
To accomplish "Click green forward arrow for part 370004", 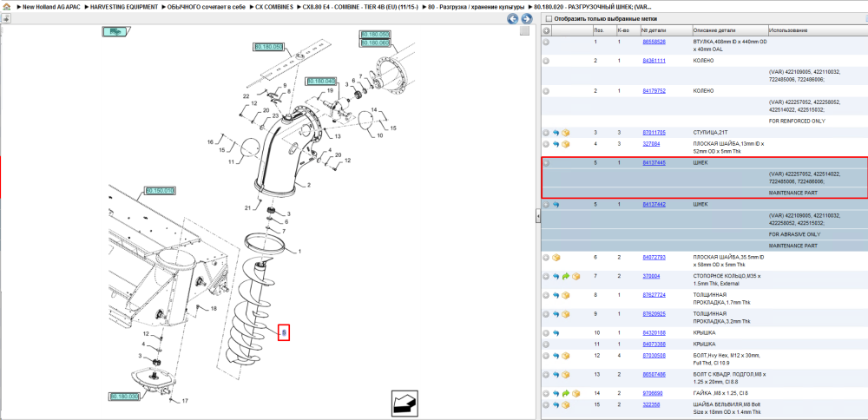I will click(x=566, y=276).
